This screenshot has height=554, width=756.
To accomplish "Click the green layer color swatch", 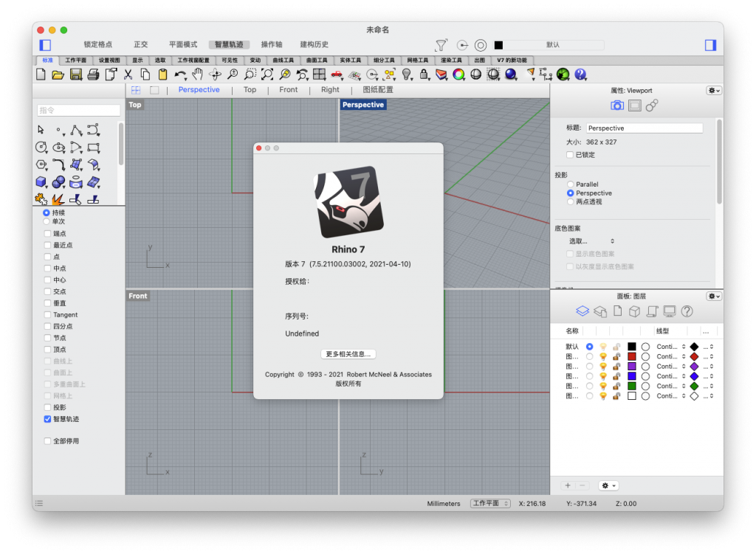I will (x=632, y=386).
